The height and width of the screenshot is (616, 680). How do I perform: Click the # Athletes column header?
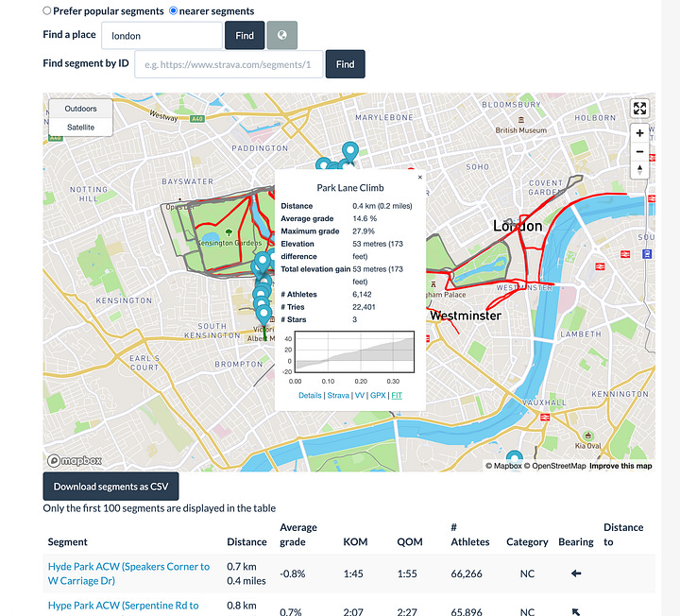pos(470,535)
